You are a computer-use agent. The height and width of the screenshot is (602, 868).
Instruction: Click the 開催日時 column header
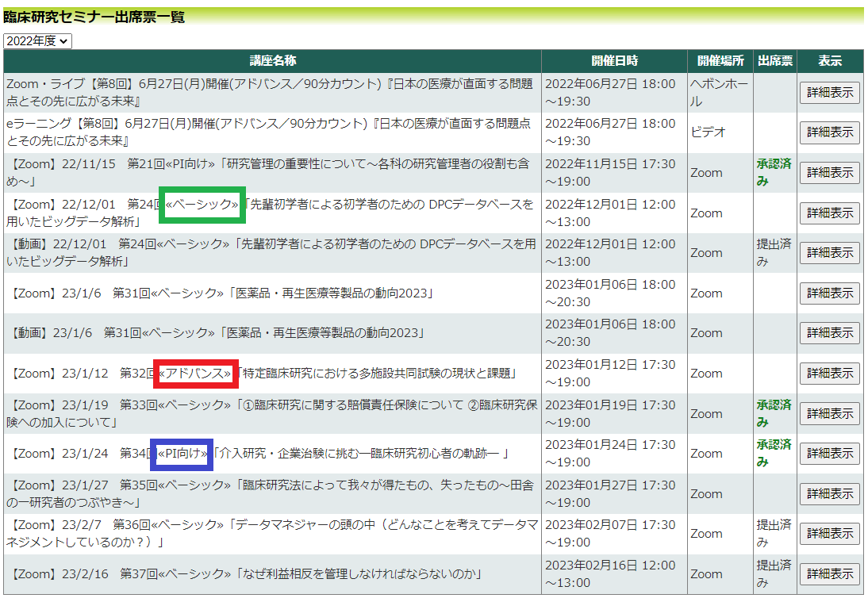point(614,61)
